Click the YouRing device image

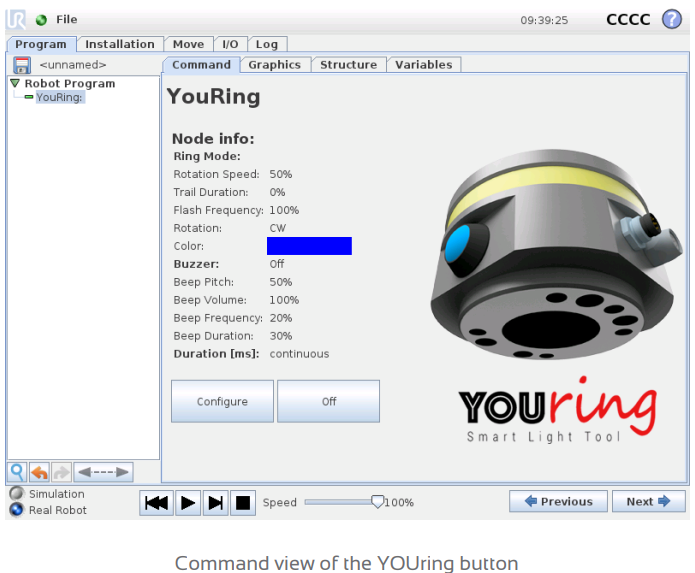(556, 254)
